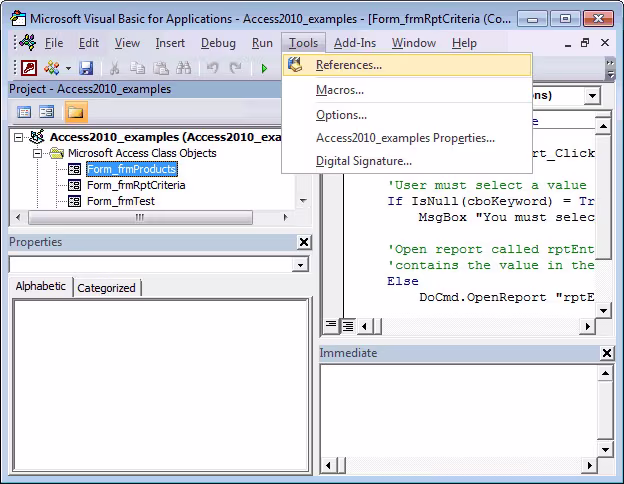Click the Paste clipboard icon

pos(161,68)
